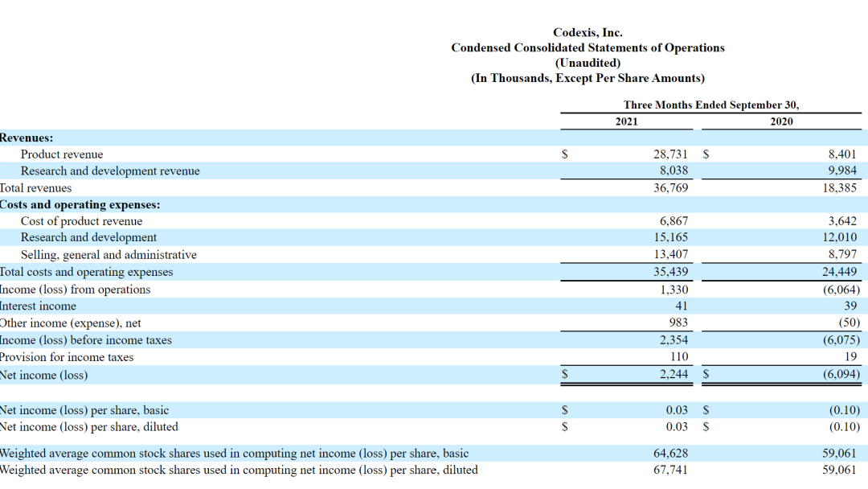This screenshot has width=868, height=489.
Task: Select SG&A value 8,797
Action: click(842, 255)
